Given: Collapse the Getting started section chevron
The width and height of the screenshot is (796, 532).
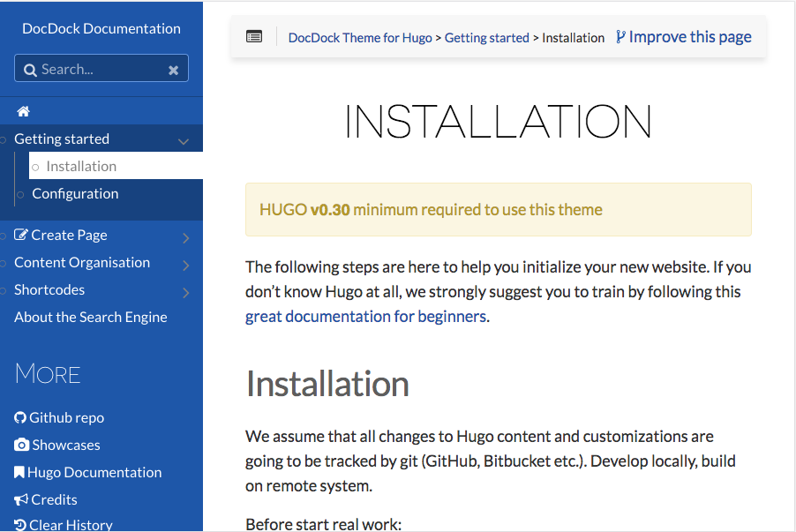Looking at the screenshot, I should 184,140.
